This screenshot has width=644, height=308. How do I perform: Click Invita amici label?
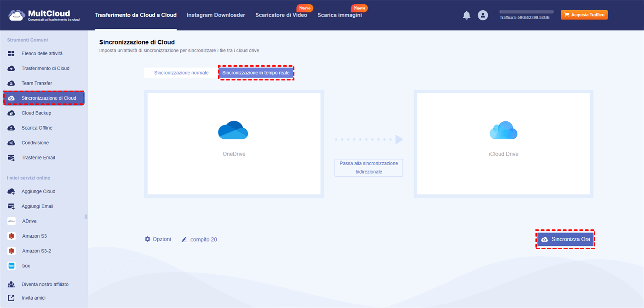pyautogui.click(x=34, y=298)
